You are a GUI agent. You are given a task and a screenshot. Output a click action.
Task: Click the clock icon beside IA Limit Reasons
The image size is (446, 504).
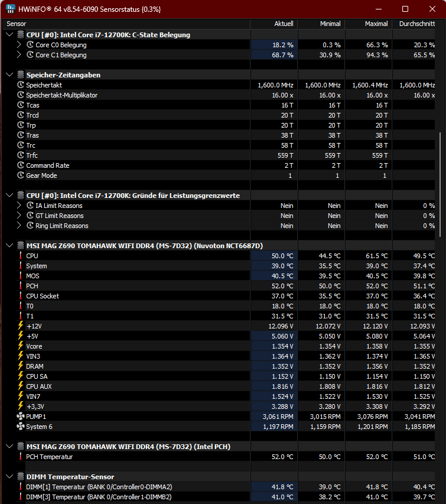30,206
